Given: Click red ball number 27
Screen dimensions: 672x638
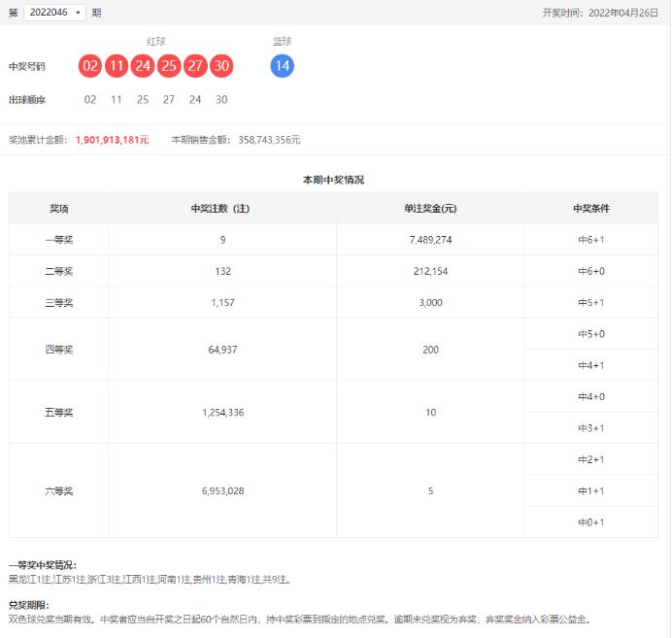Looking at the screenshot, I should 195,66.
